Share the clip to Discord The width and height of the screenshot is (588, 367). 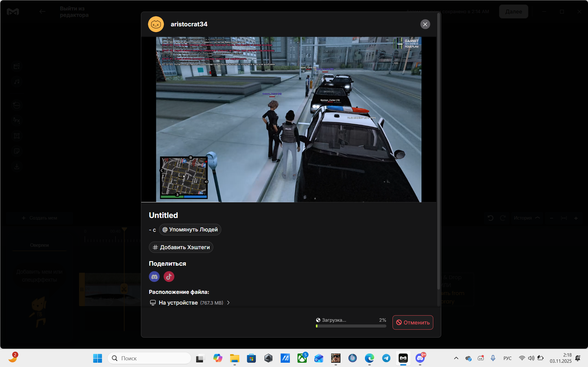pos(154,277)
